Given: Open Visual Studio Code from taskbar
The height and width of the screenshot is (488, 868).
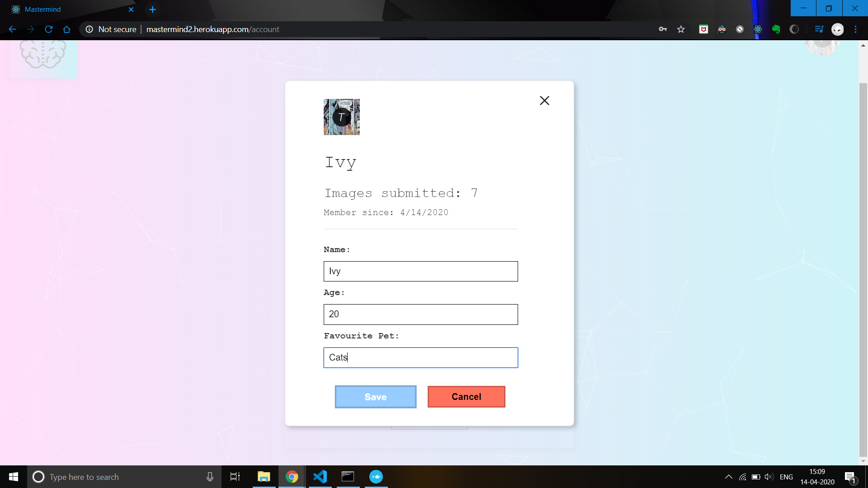Looking at the screenshot, I should [x=320, y=477].
